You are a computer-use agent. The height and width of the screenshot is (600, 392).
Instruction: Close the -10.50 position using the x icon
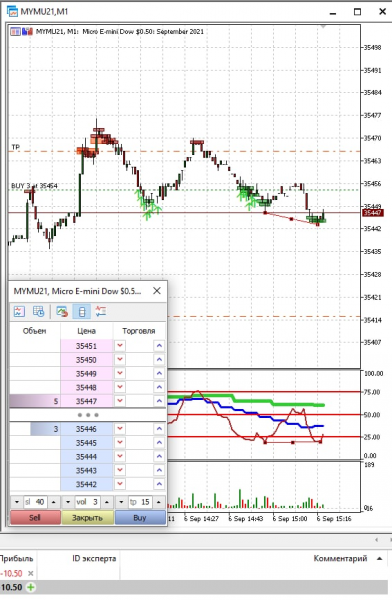click(31, 573)
